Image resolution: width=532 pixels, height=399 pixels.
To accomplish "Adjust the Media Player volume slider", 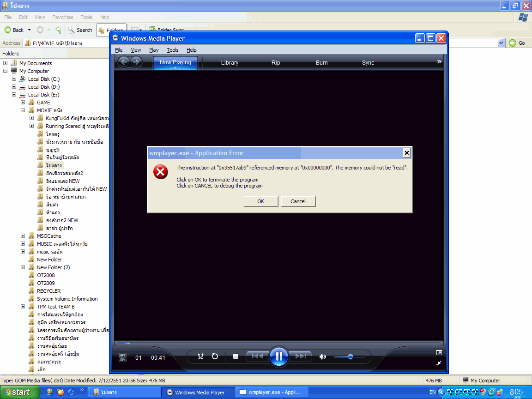I will [x=350, y=357].
